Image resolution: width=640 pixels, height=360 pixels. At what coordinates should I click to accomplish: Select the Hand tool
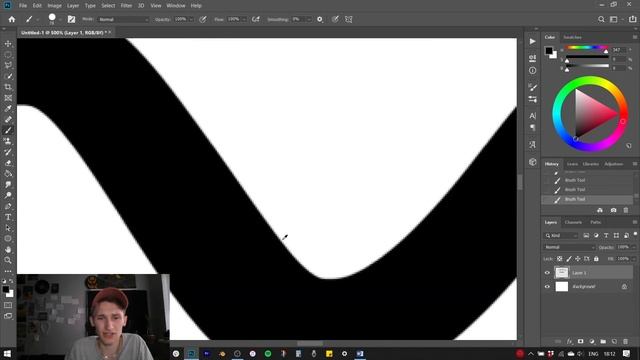pos(8,249)
